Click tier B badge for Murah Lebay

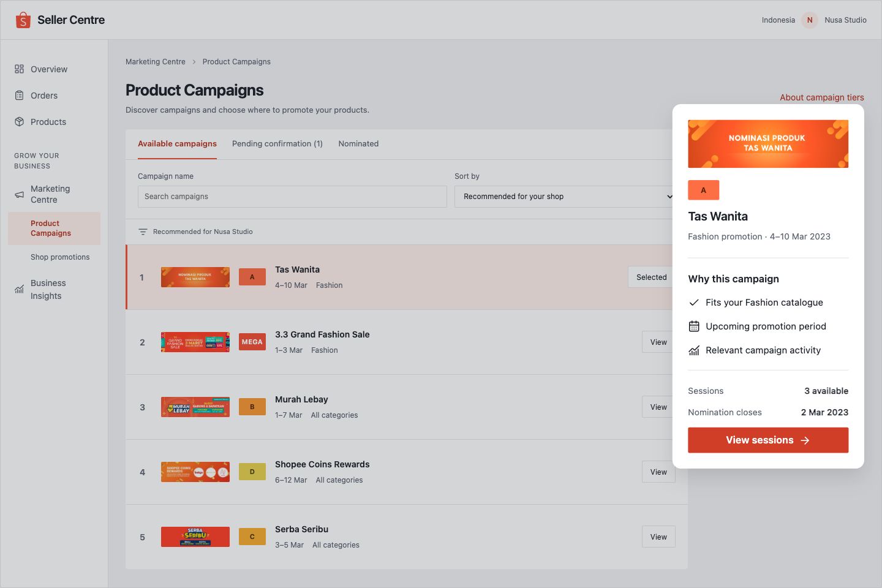pyautogui.click(x=252, y=407)
